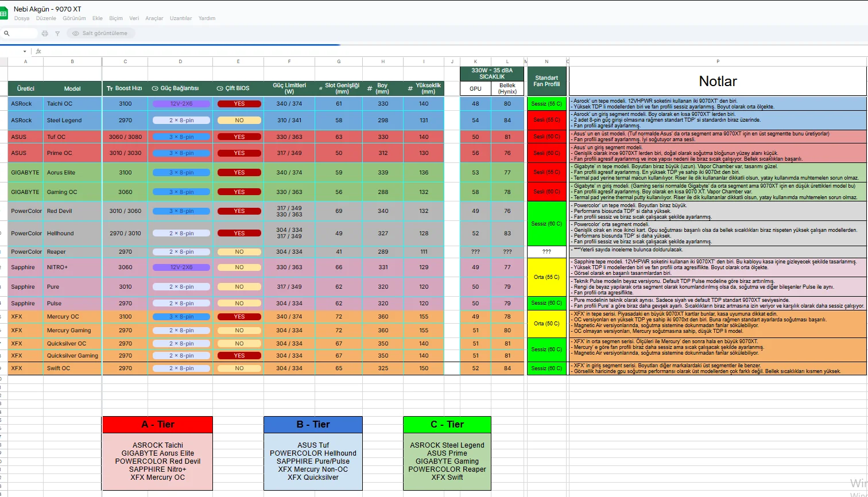Select column K via its header
The image size is (868, 497).
pos(475,61)
